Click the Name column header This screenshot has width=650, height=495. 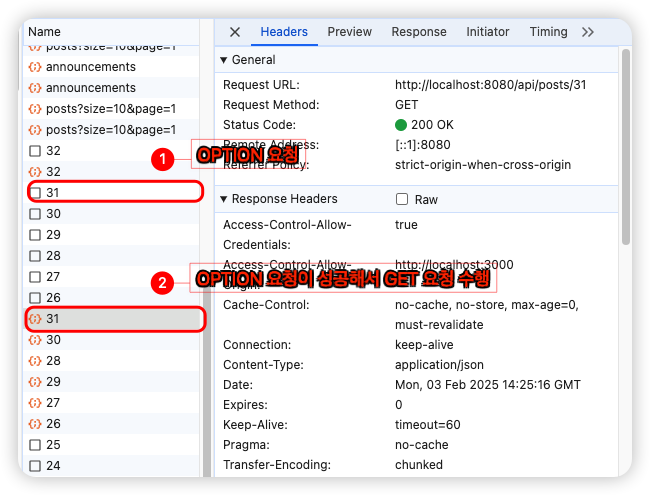pos(45,32)
